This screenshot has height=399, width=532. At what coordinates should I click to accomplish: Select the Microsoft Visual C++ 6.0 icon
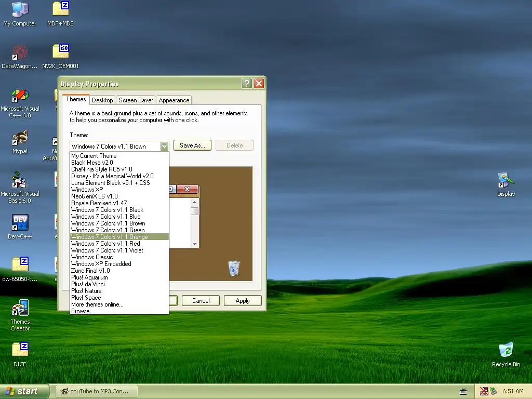coord(20,103)
